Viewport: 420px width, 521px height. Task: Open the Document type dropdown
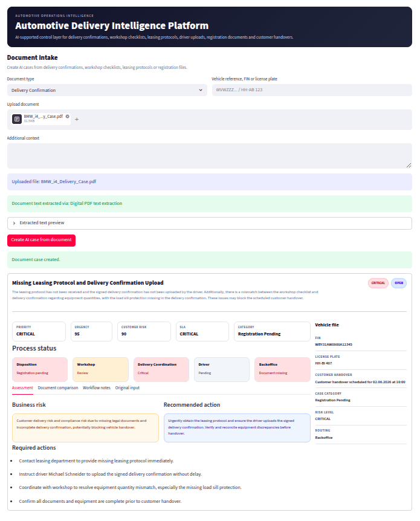click(x=107, y=90)
